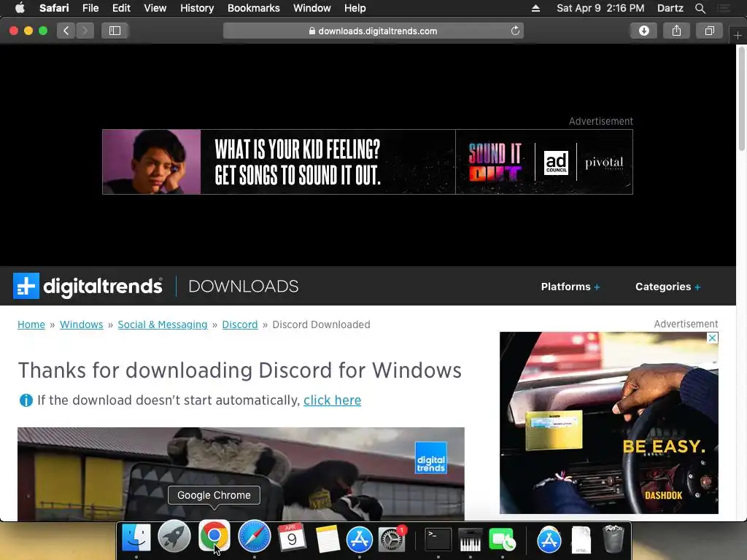Launch Google Chrome from the Dock
Viewport: 747px width, 560px height.
click(x=214, y=536)
